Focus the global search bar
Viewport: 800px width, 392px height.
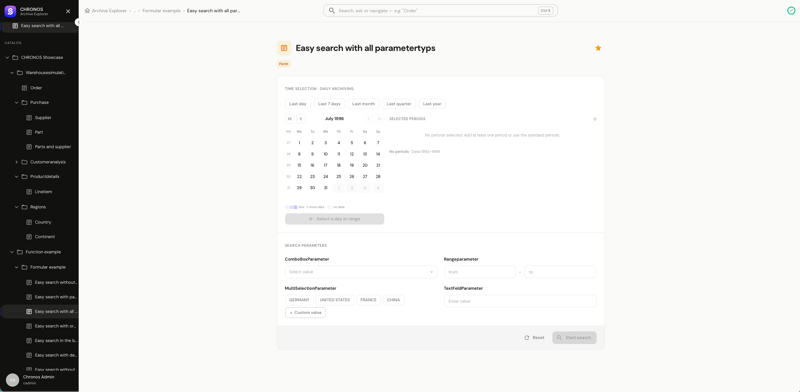tap(440, 11)
